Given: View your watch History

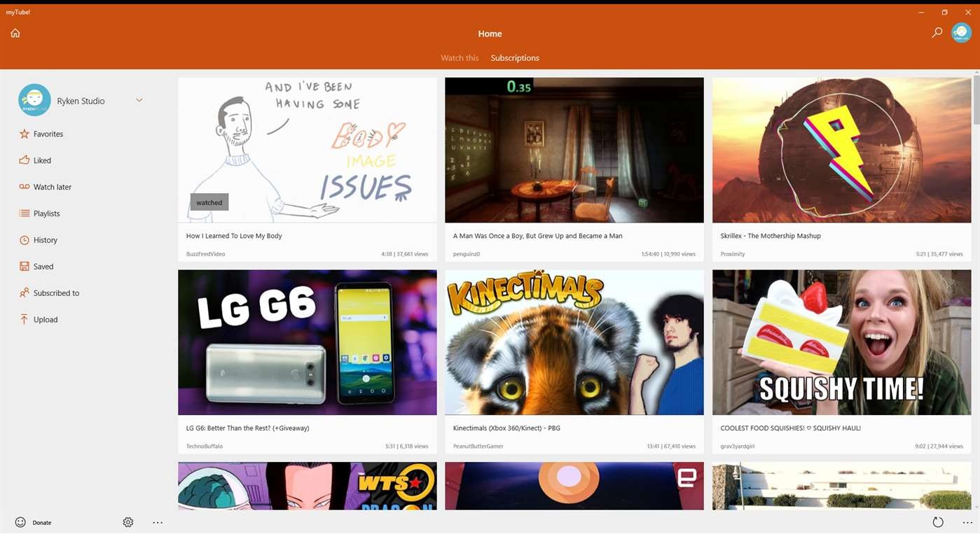Looking at the screenshot, I should coord(45,239).
